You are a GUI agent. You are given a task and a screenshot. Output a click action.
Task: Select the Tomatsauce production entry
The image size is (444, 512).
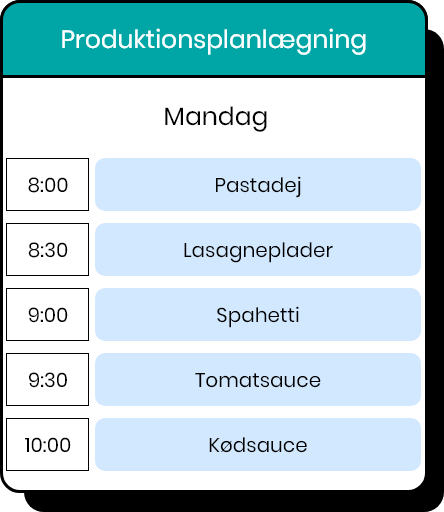pyautogui.click(x=258, y=379)
